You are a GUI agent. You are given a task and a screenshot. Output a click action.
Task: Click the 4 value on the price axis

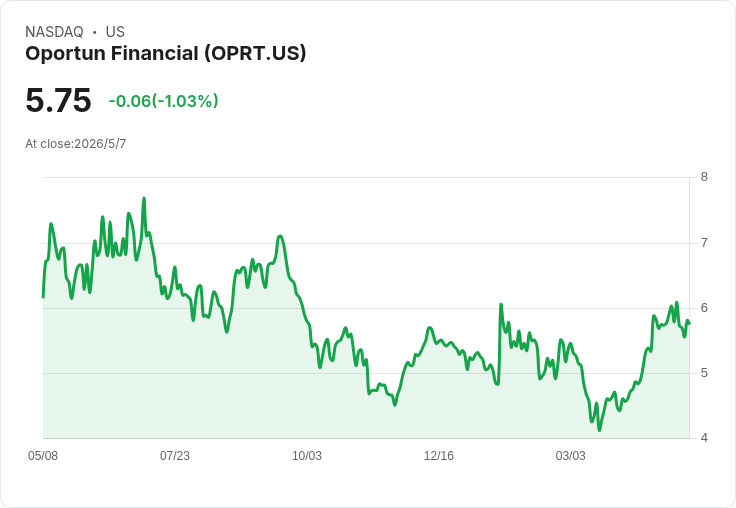coord(704,438)
